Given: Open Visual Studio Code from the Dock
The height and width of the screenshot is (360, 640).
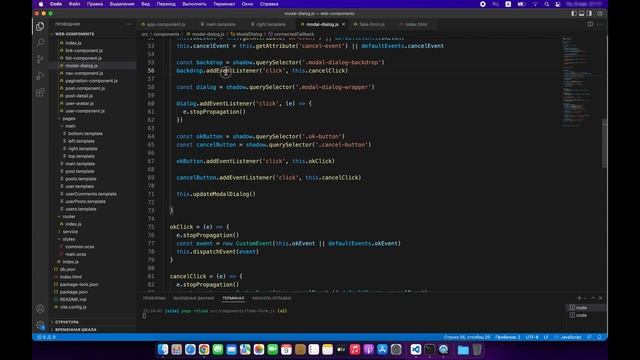Looking at the screenshot, I should [416, 349].
